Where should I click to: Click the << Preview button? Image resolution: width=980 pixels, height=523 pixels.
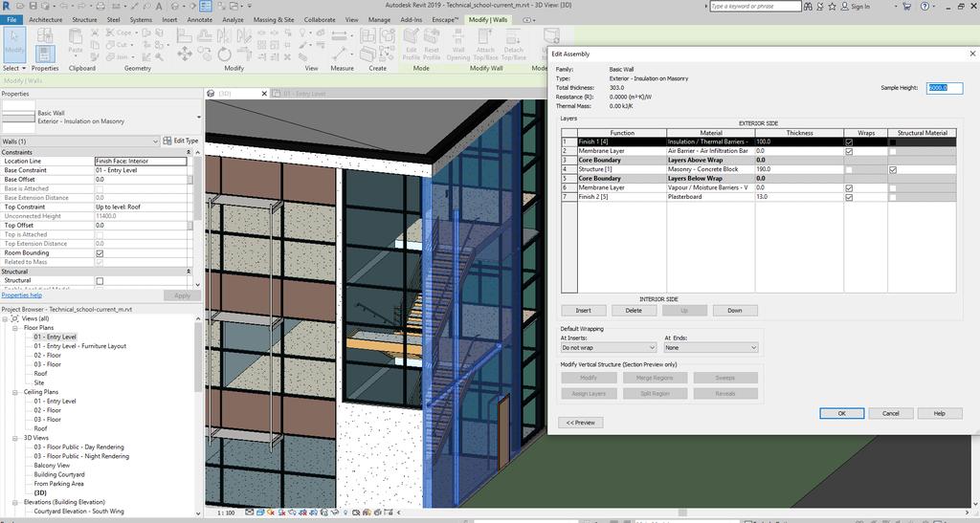click(x=581, y=423)
